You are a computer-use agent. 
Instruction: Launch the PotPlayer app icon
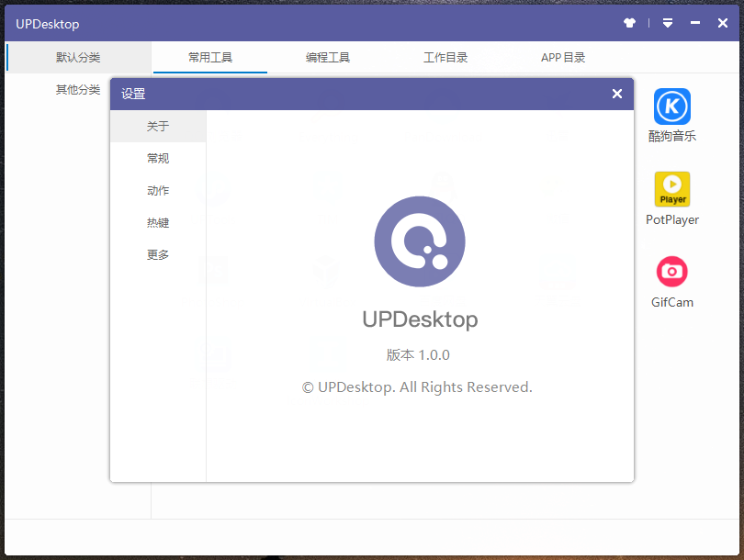(671, 189)
